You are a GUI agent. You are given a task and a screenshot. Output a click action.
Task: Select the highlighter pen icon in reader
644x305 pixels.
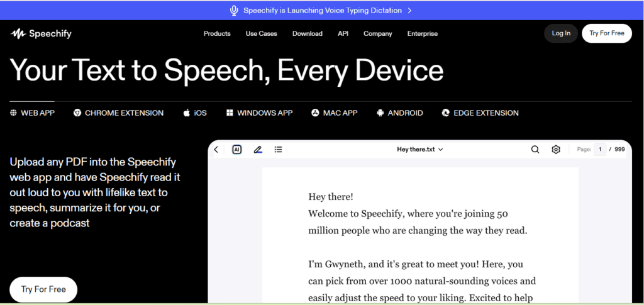pos(257,150)
